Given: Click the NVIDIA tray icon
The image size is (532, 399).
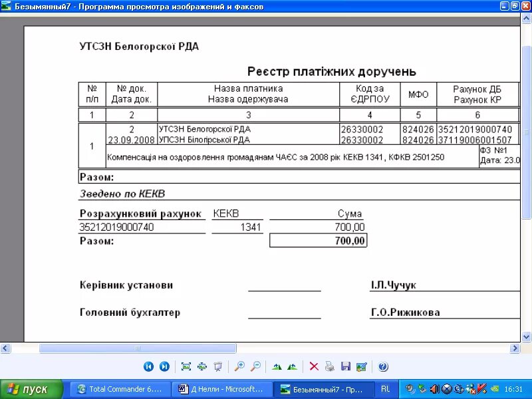Looking at the screenshot, I should click(495, 389).
